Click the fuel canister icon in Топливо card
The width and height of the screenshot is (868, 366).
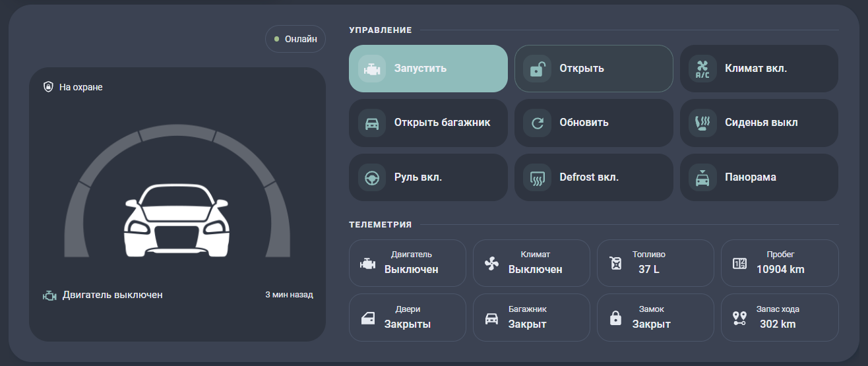coord(615,264)
